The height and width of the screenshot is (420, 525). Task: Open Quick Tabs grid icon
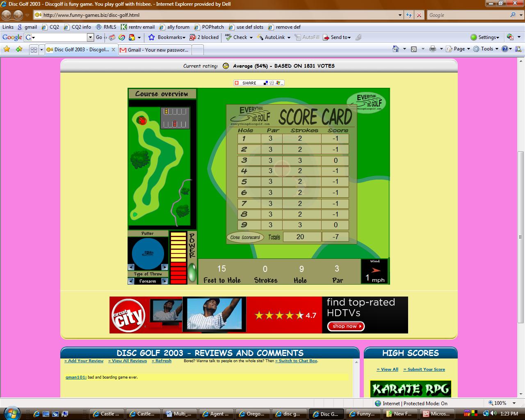[34, 50]
